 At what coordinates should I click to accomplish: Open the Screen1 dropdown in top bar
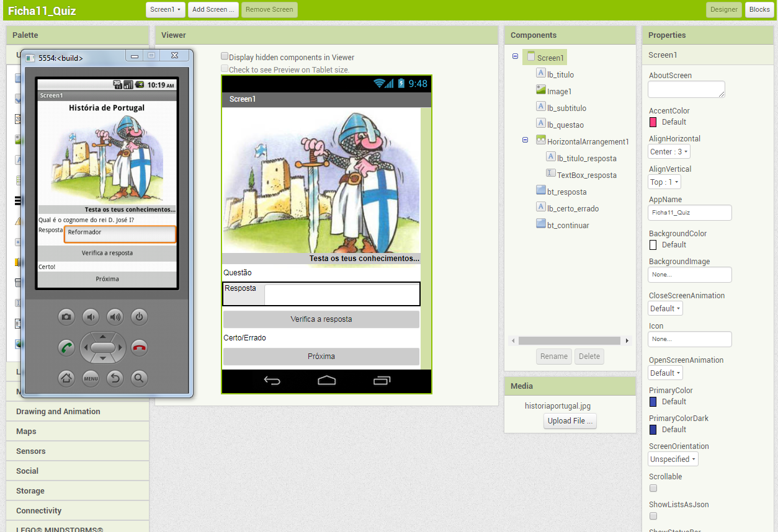click(x=166, y=9)
